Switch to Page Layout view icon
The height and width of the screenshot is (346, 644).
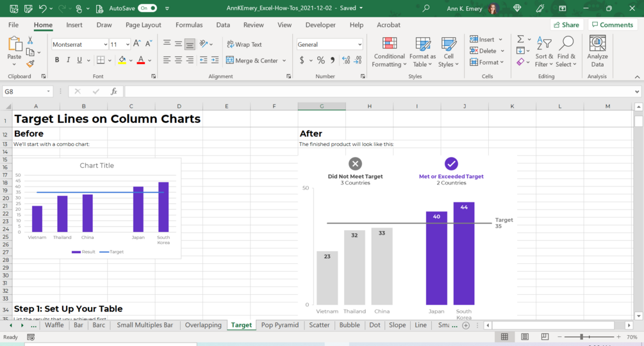pyautogui.click(x=524, y=337)
